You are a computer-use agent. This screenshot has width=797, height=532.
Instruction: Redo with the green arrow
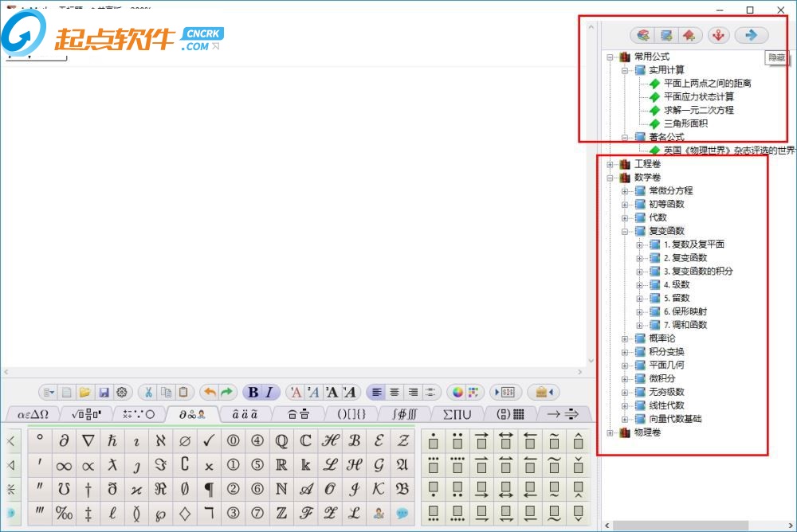click(x=226, y=393)
